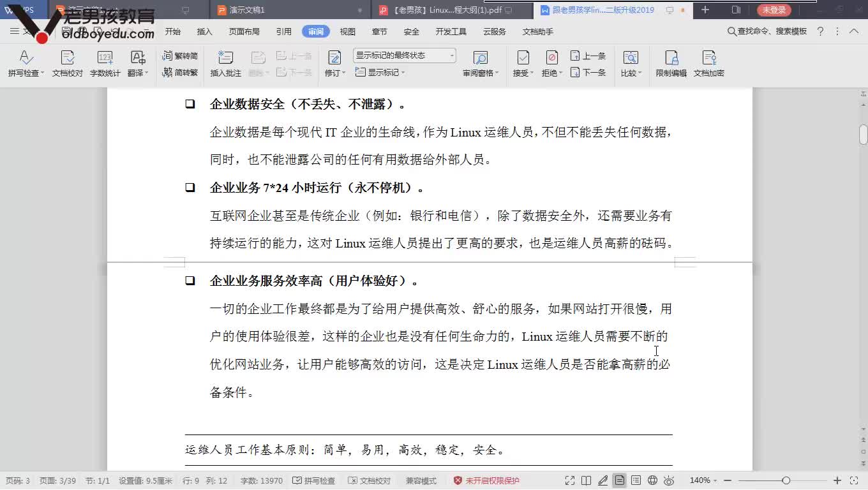Open the 文档助手 ribbon tab
Screen dimensions: 868x490
tap(537, 31)
